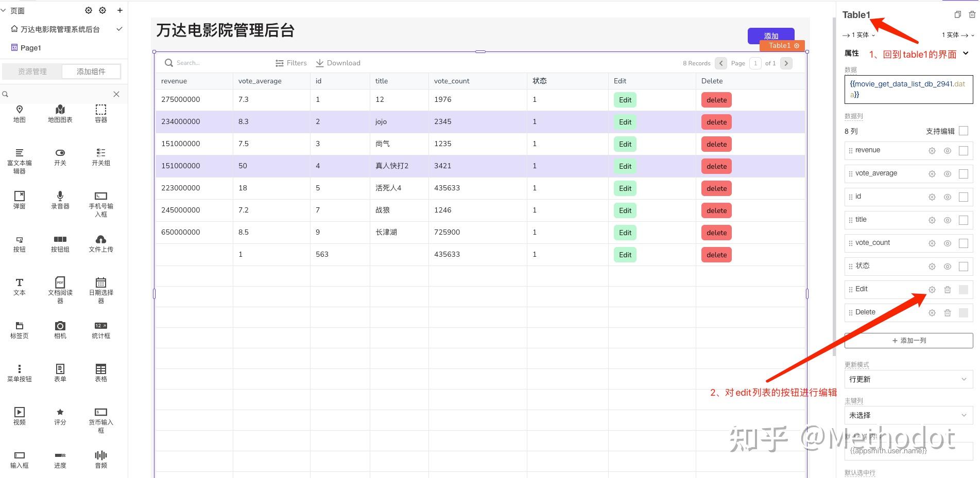Add the Modal (弹窗) widget
Screen dimensions: 980x478
click(x=19, y=200)
